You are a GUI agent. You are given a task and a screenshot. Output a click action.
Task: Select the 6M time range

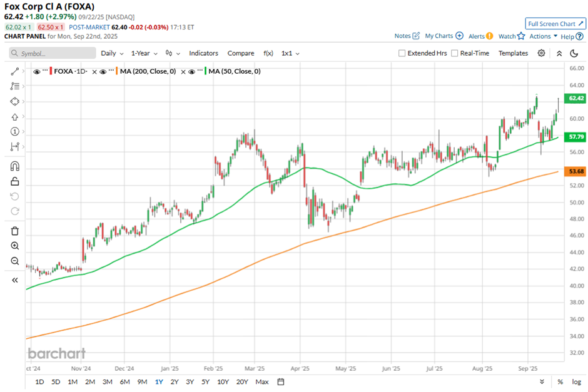point(124,381)
